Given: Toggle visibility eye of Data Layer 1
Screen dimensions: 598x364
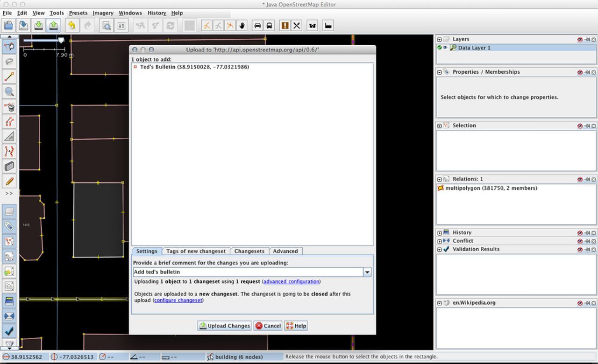Looking at the screenshot, I should [x=445, y=48].
